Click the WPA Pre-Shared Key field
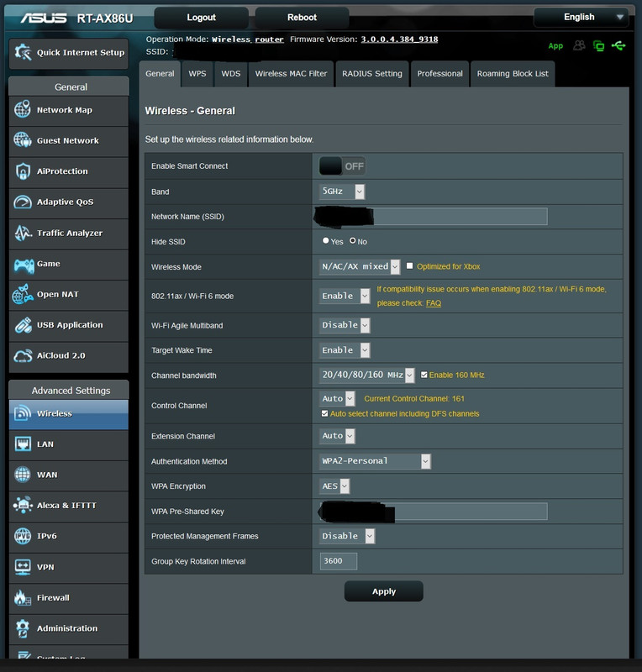The height and width of the screenshot is (672, 642). point(433,512)
